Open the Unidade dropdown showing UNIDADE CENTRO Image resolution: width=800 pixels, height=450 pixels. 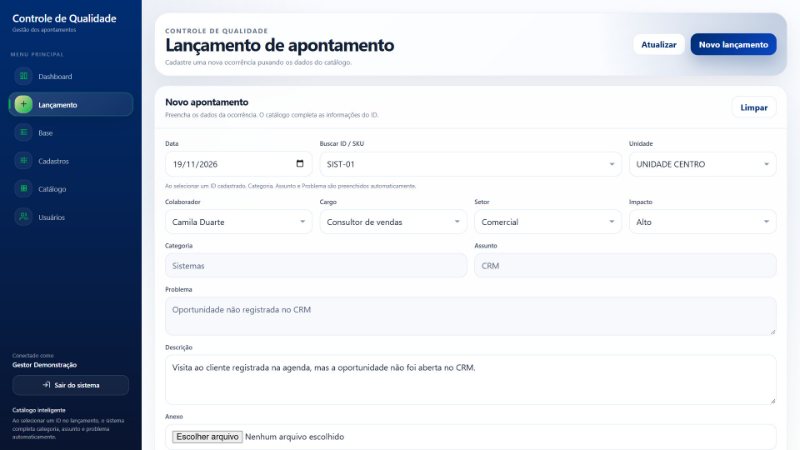[703, 164]
